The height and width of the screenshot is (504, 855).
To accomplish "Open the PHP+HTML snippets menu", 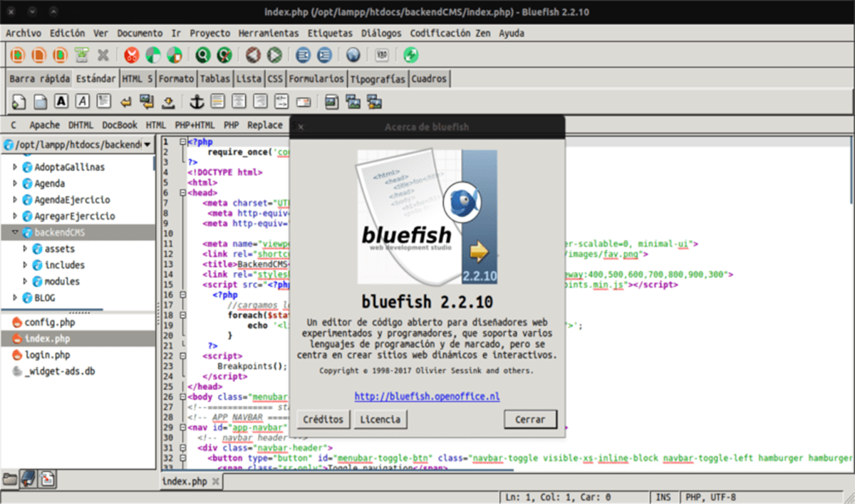I will 195,125.
